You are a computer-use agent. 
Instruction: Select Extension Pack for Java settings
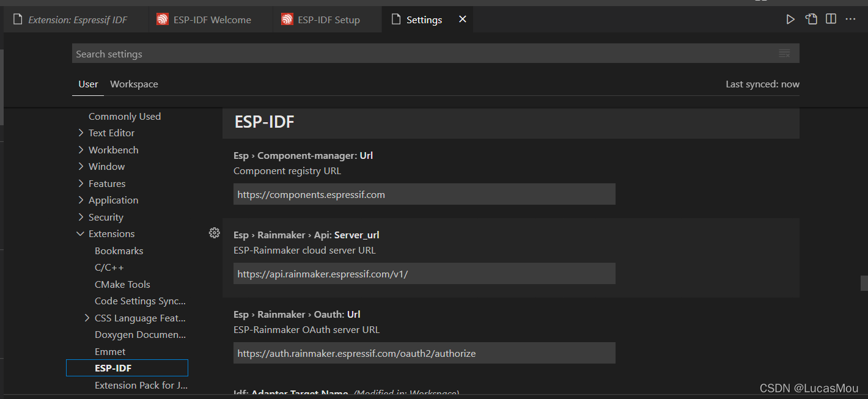(x=141, y=385)
